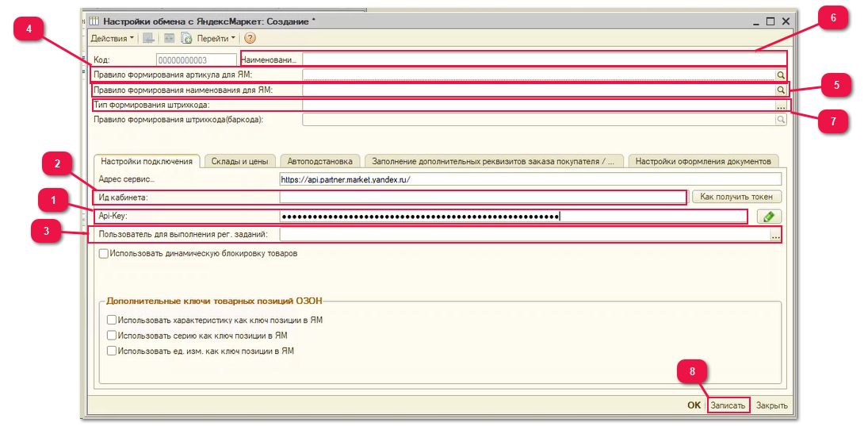Click the Код field
This screenshot has height=426, width=868.
197,59
